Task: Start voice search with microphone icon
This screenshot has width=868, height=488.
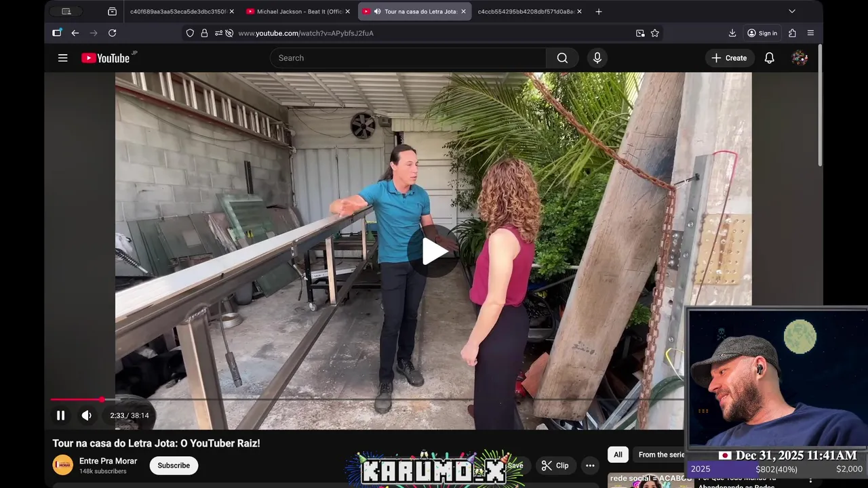Action: pos(597,58)
